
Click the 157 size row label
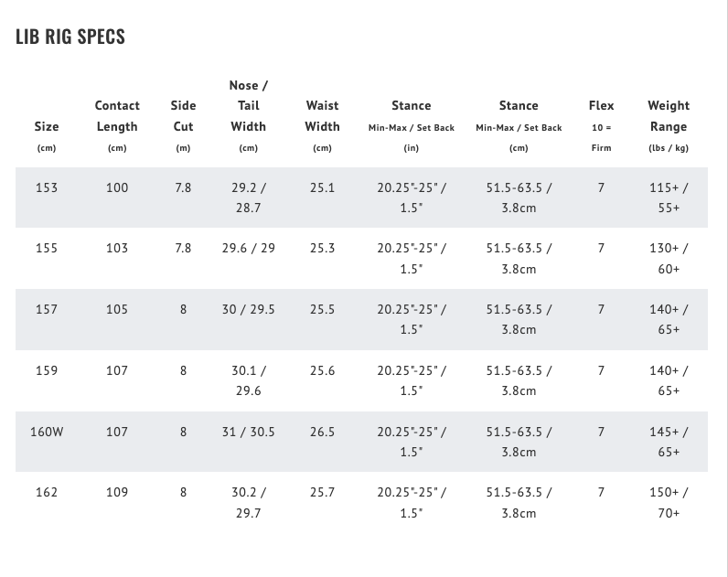coord(47,309)
